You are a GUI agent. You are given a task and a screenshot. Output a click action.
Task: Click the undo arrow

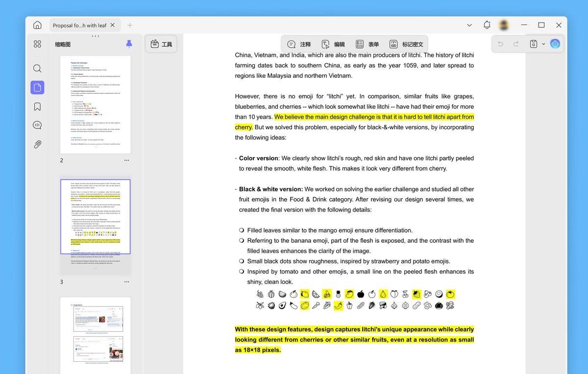500,44
